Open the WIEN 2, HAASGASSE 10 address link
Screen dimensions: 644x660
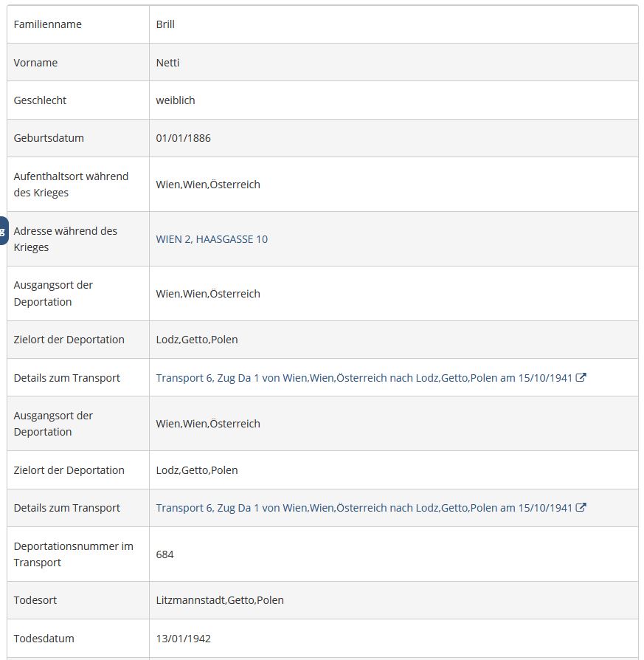pos(212,239)
